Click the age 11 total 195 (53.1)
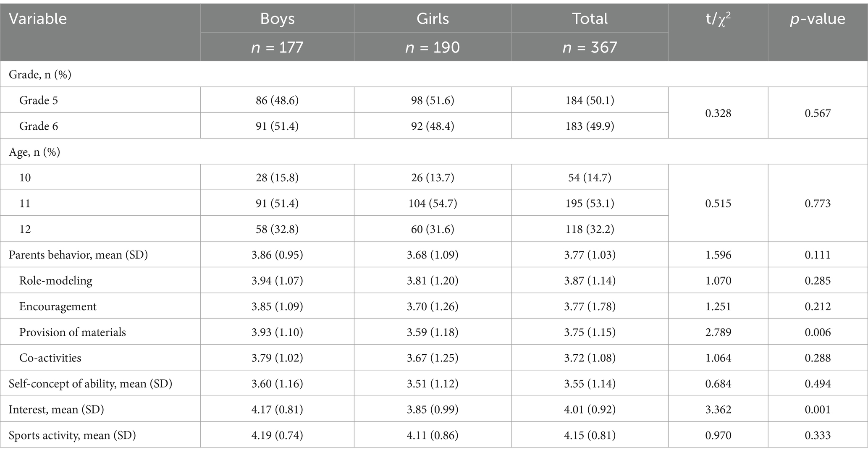The width and height of the screenshot is (868, 455). pyautogui.click(x=590, y=204)
